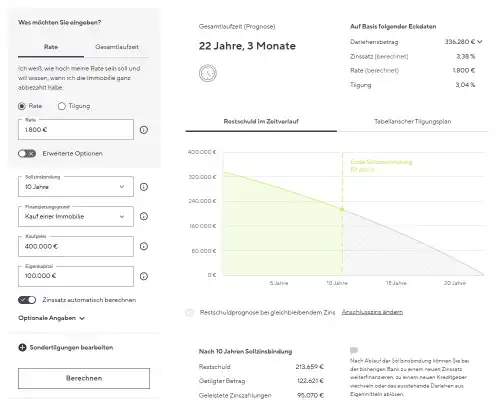The image size is (496, 418).
Task: Click the info icon next to Kaufpreis field
Action: (x=144, y=246)
